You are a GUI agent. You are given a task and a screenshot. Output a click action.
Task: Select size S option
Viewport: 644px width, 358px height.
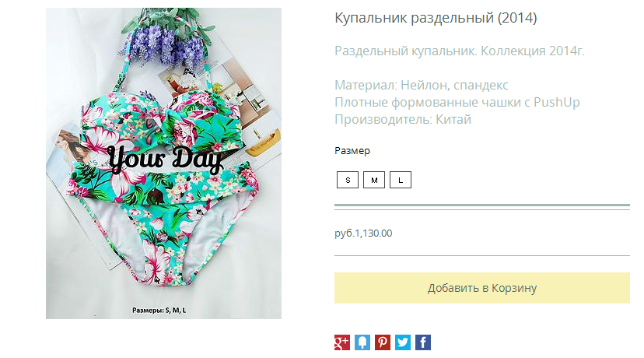[x=348, y=180]
